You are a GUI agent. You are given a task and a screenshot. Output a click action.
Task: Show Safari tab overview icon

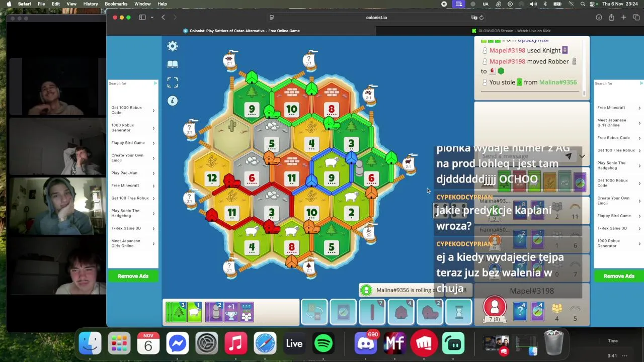(636, 18)
